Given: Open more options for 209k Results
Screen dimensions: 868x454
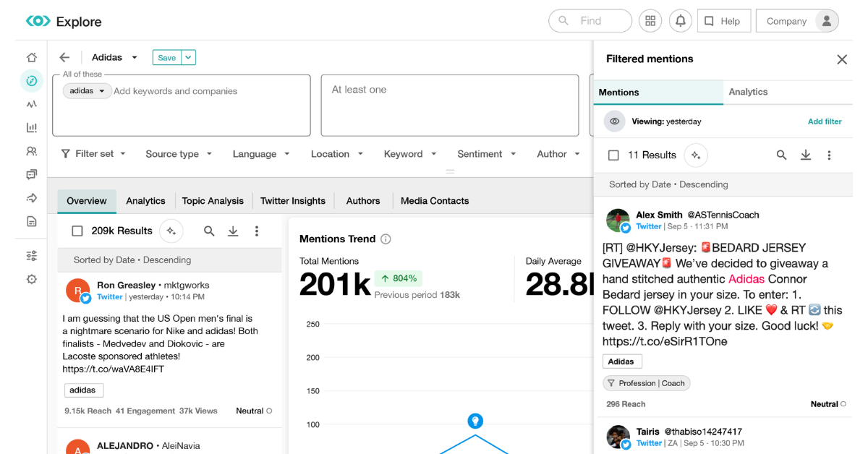Looking at the screenshot, I should click(257, 231).
